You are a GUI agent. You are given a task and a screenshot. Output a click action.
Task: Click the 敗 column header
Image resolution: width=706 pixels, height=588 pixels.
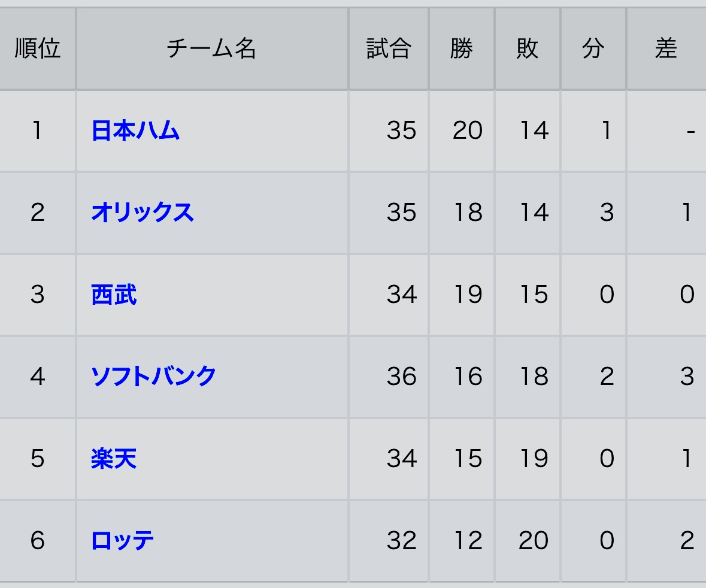pos(528,49)
